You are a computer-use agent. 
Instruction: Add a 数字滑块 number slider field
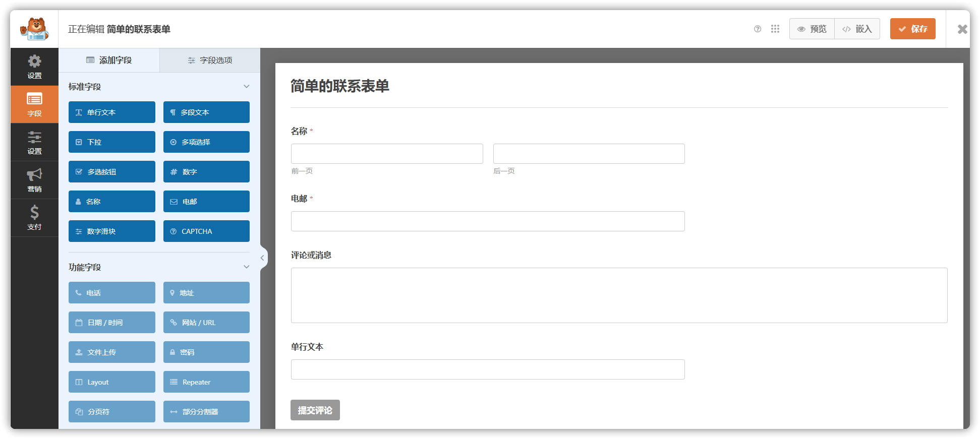(x=111, y=231)
